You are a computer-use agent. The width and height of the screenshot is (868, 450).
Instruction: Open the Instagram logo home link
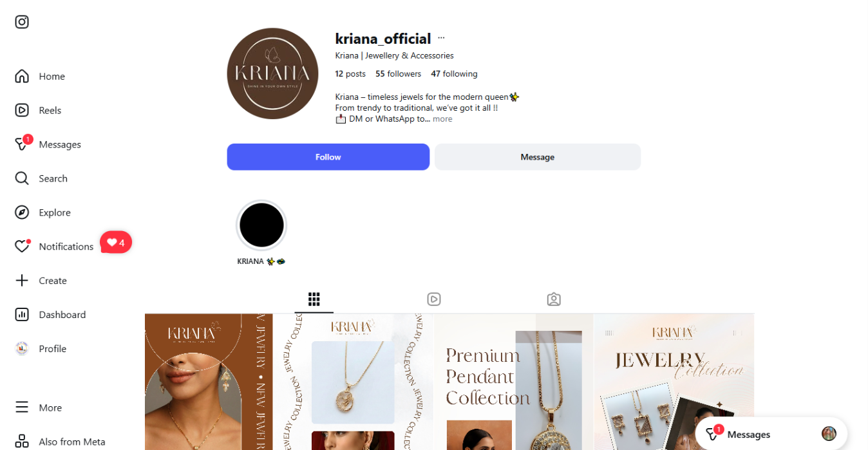(22, 22)
